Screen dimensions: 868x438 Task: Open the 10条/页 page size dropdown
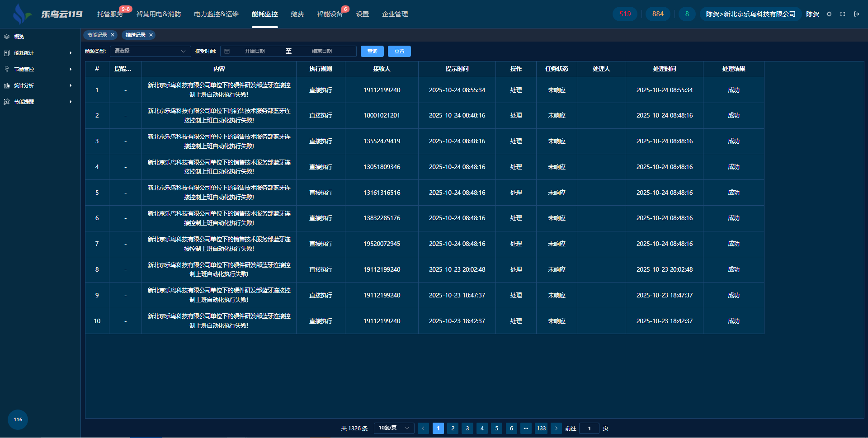point(394,428)
